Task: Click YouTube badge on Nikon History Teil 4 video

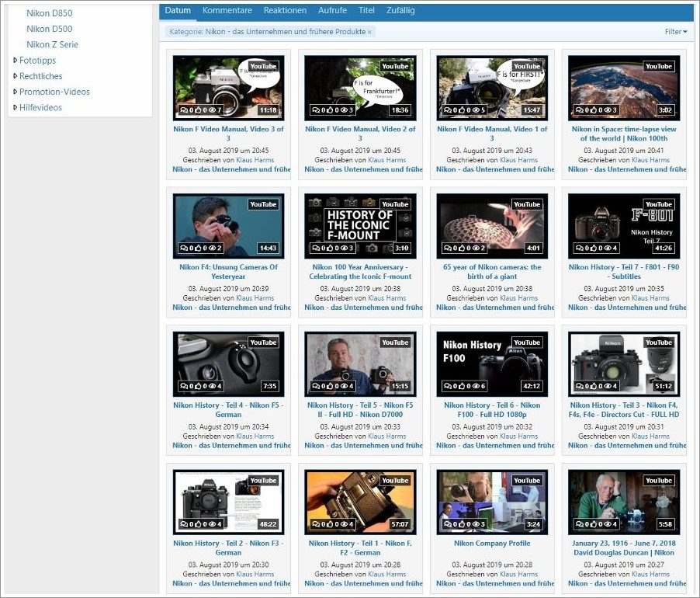Action: (x=263, y=342)
